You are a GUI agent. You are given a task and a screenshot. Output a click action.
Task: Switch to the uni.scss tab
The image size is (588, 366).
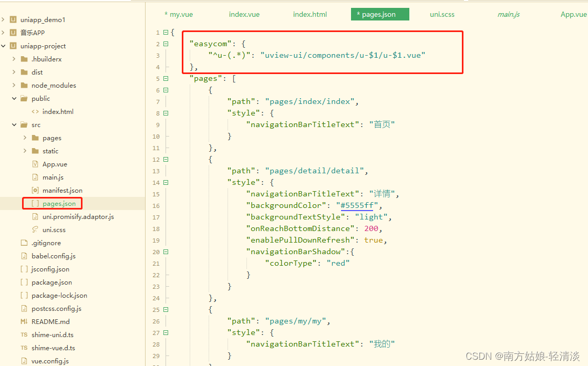442,14
